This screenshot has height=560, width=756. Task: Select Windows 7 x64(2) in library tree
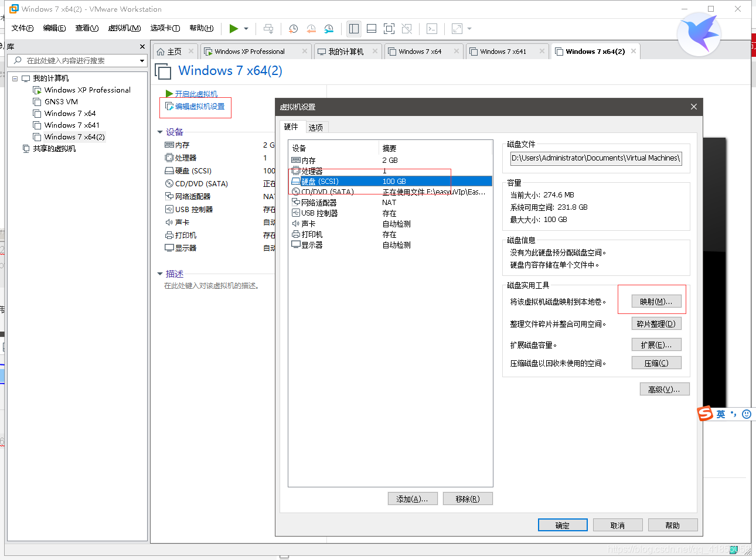coord(74,137)
